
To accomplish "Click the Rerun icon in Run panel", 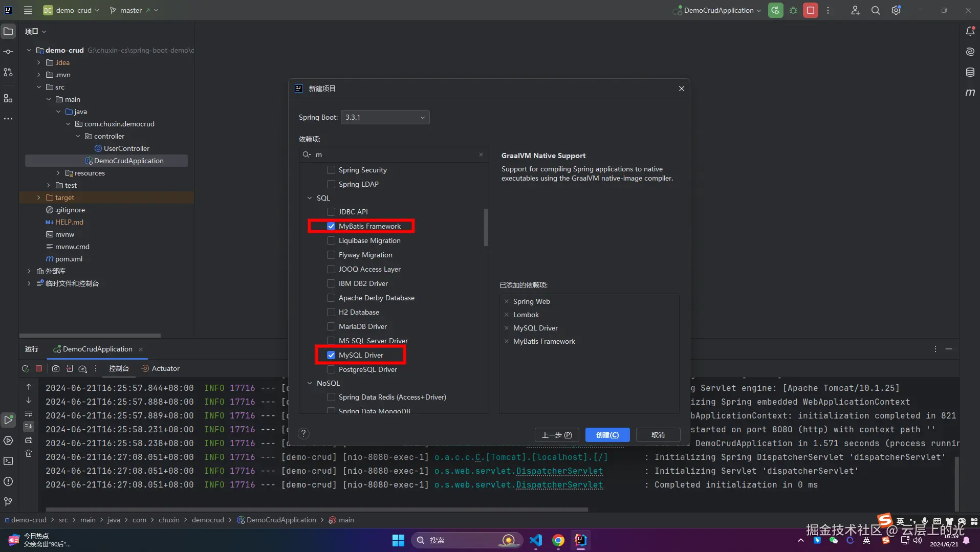I will pyautogui.click(x=25, y=368).
